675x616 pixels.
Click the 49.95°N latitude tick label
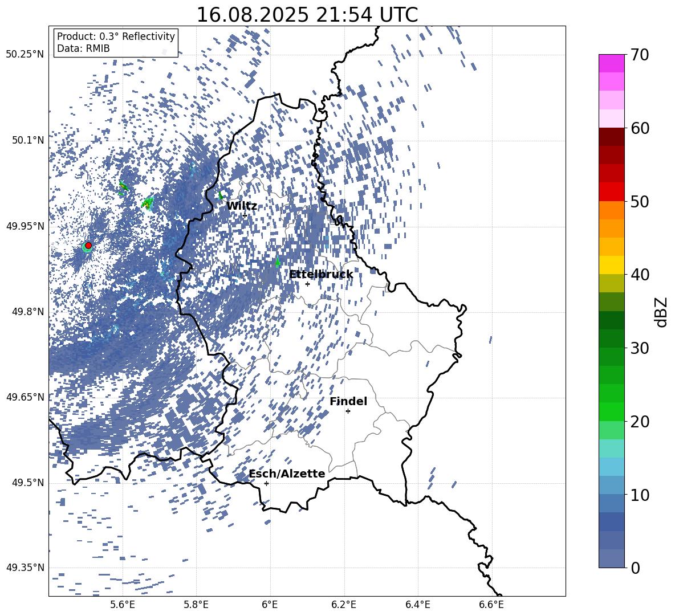click(x=25, y=226)
